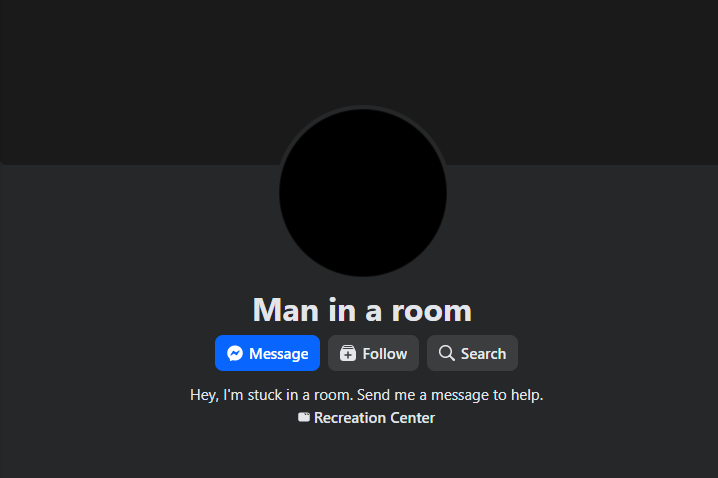Open the profile Search button
The width and height of the screenshot is (718, 478).
point(472,353)
